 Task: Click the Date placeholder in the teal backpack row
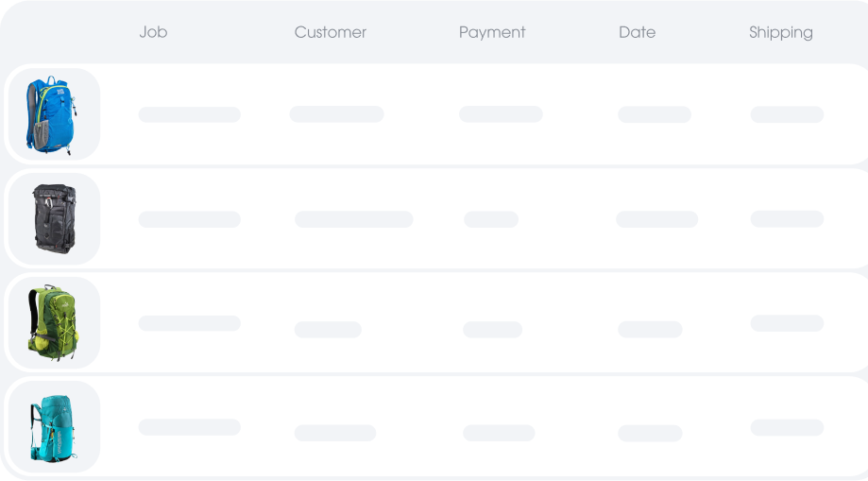click(650, 434)
